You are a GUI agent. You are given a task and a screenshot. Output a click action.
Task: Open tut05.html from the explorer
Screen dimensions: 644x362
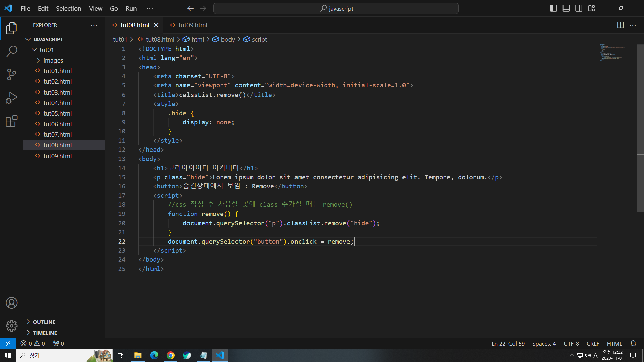[x=57, y=113]
